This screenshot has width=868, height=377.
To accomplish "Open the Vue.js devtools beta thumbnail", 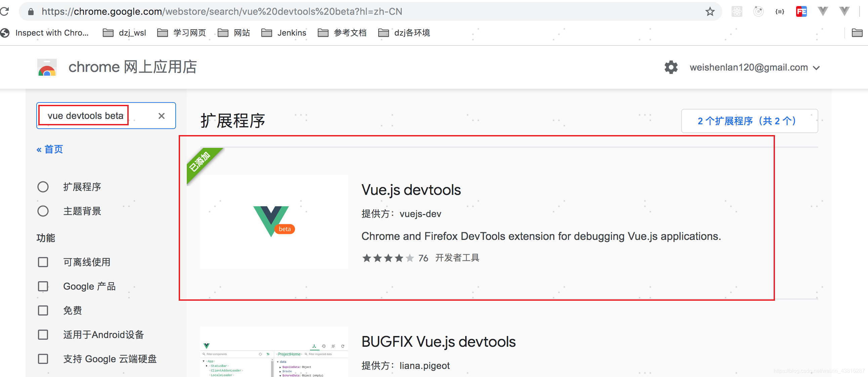I will click(274, 221).
